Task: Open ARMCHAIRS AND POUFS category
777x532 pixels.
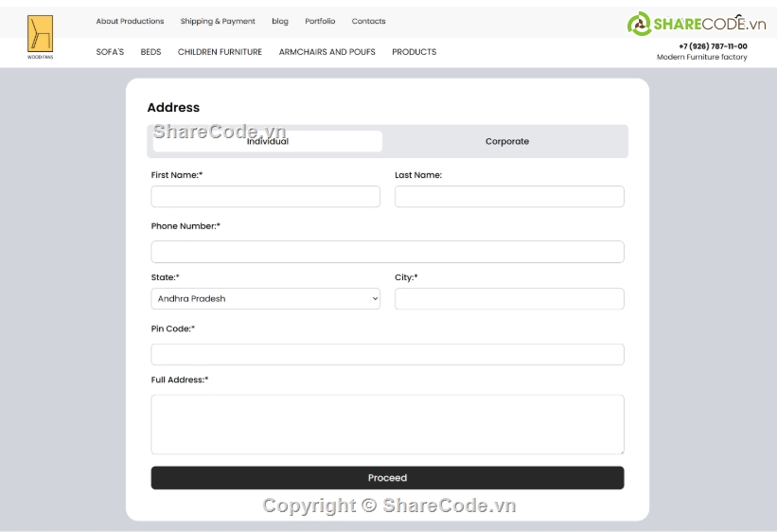Action: [x=327, y=52]
